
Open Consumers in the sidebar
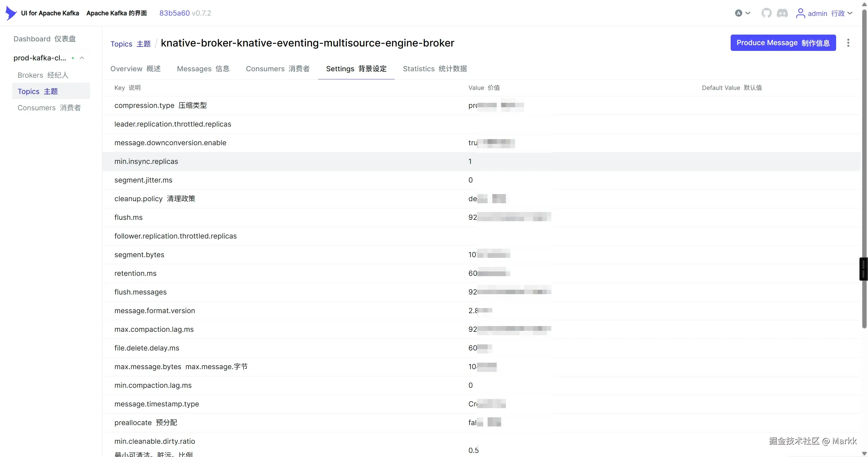point(49,108)
